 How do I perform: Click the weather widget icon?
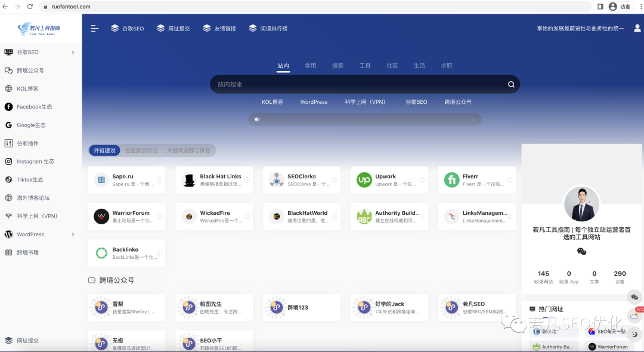tap(634, 316)
